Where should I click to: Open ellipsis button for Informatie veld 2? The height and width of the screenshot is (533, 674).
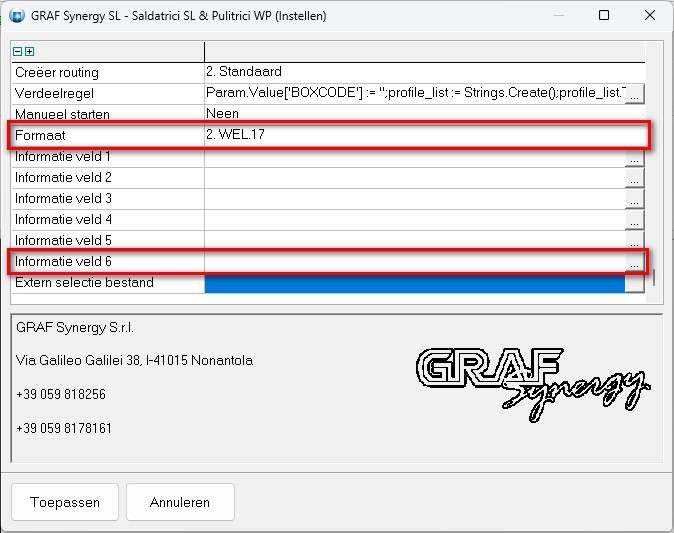(634, 178)
